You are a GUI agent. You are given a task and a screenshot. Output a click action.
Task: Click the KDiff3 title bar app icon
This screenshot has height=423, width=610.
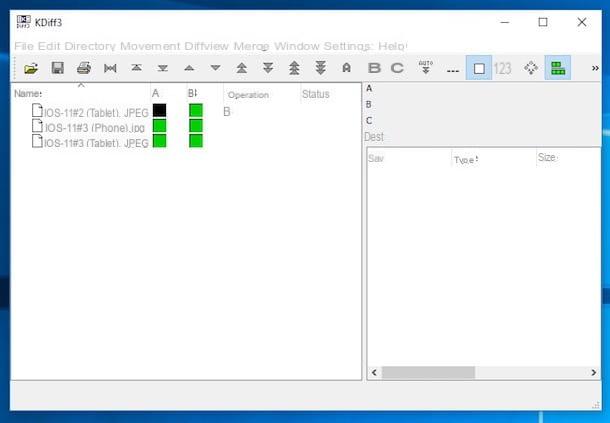click(x=23, y=22)
